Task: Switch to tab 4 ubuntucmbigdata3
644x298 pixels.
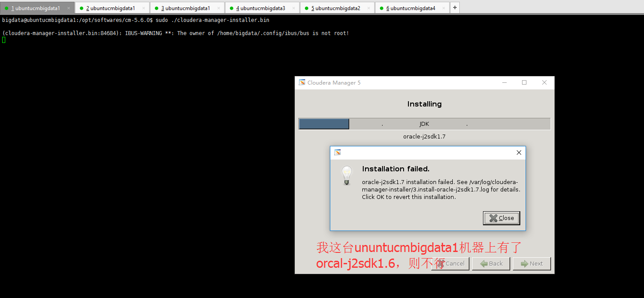Action: [x=262, y=8]
